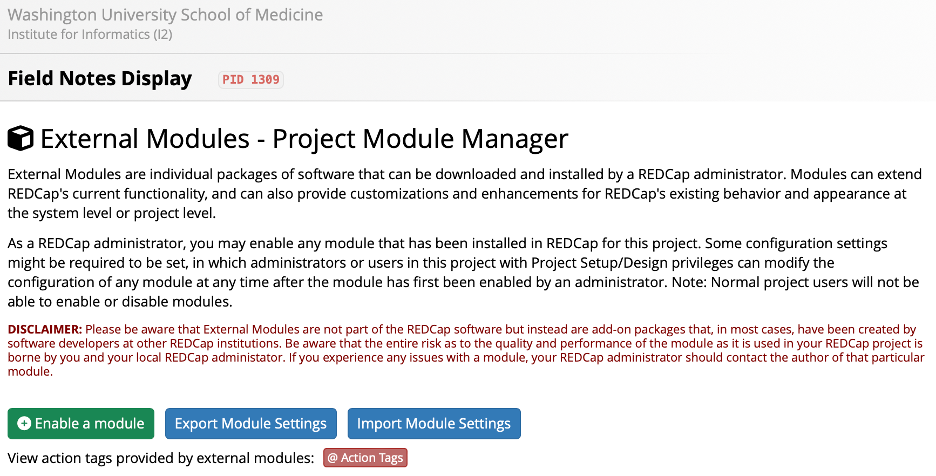The image size is (936, 476).
Task: Click the red disclaimer paragraph text
Action: click(466, 351)
